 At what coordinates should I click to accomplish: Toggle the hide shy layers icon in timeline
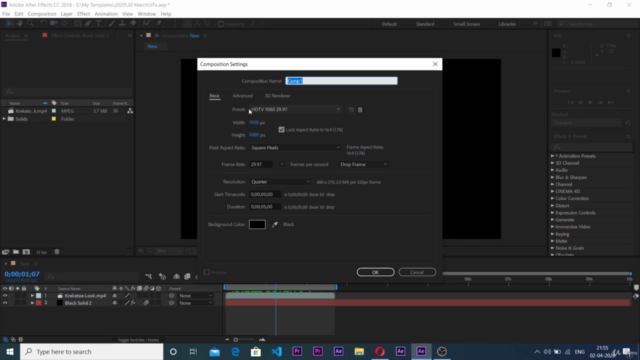click(176, 276)
